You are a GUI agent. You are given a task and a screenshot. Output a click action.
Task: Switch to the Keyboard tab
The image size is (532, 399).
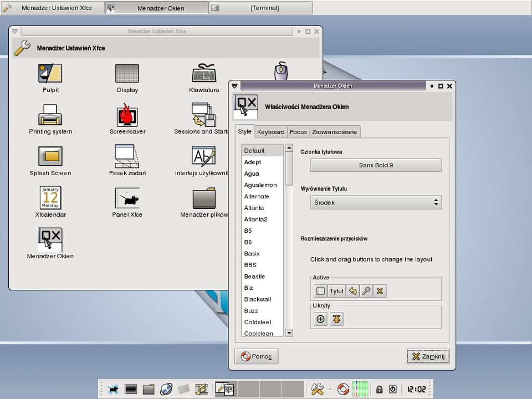coord(270,132)
